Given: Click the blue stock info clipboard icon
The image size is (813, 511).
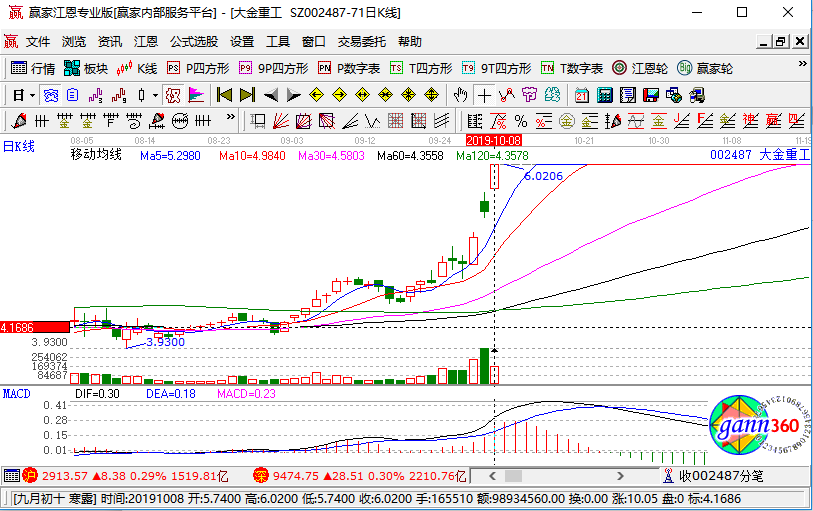Looking at the screenshot, I should 73,95.
